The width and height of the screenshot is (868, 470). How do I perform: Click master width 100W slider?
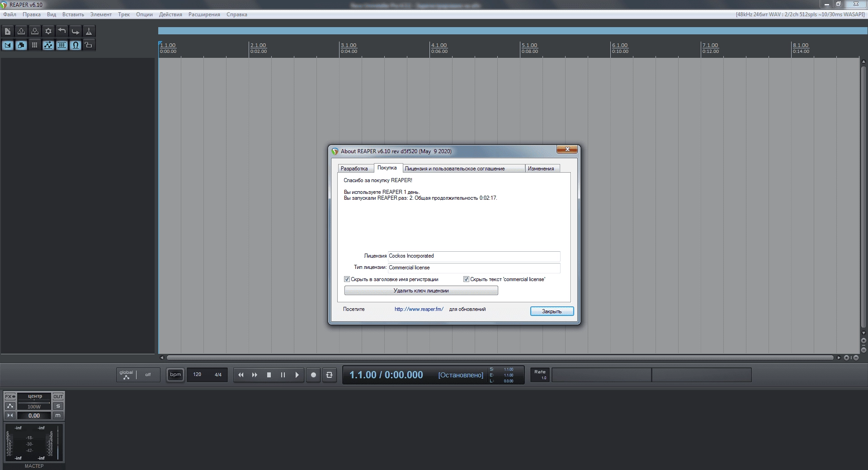(34, 406)
